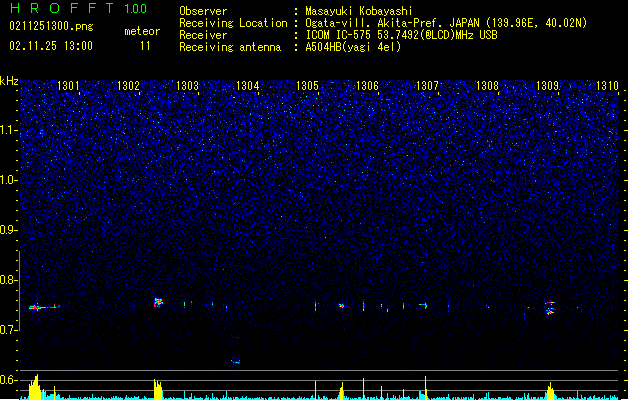Click the 1305 time marker
The image size is (629, 400).
coord(307,86)
